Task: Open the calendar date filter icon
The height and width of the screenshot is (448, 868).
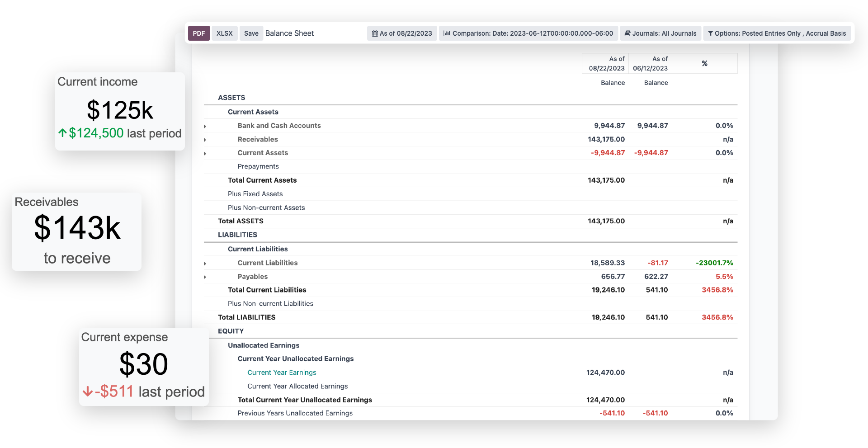Action: point(374,33)
